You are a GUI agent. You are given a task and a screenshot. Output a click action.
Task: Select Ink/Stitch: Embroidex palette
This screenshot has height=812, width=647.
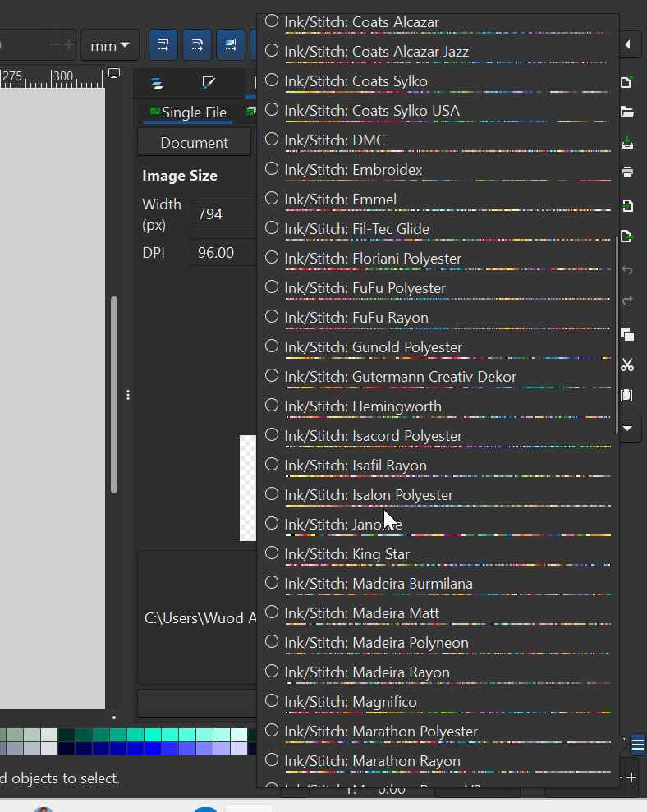pos(438,172)
